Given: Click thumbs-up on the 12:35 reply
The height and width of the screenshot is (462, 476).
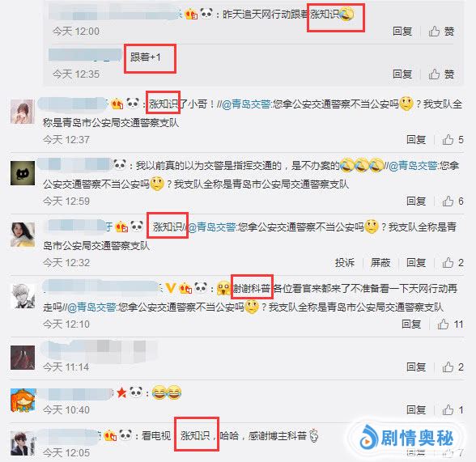Looking at the screenshot, I should [x=441, y=74].
